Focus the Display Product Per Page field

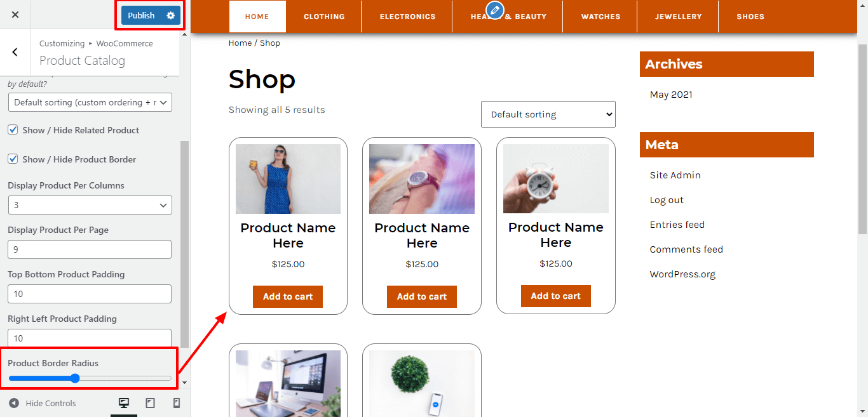[90, 249]
